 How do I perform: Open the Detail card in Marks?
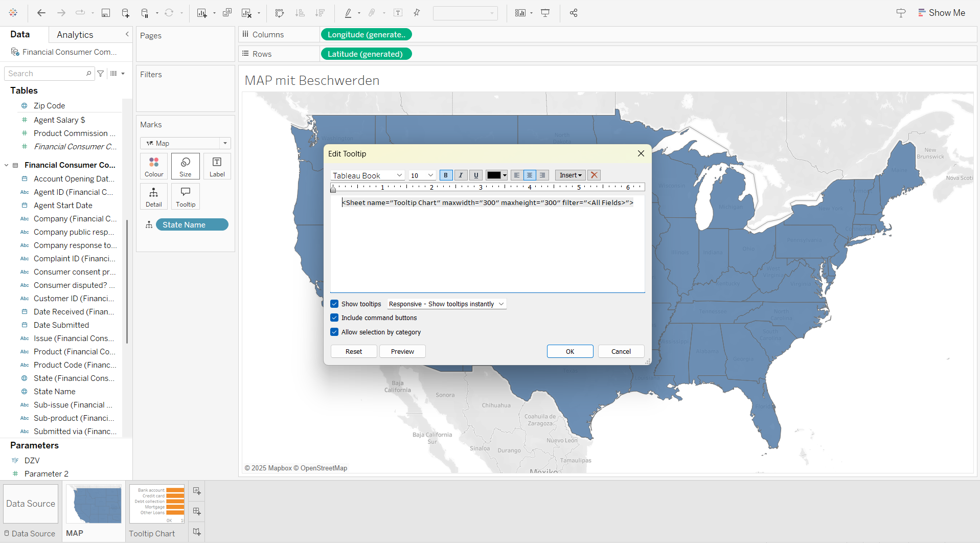pos(154,196)
